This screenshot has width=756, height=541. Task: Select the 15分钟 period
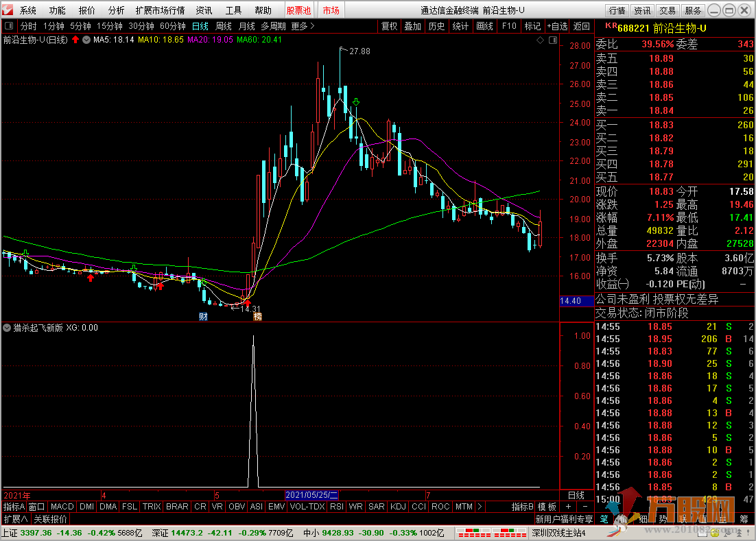coord(110,26)
